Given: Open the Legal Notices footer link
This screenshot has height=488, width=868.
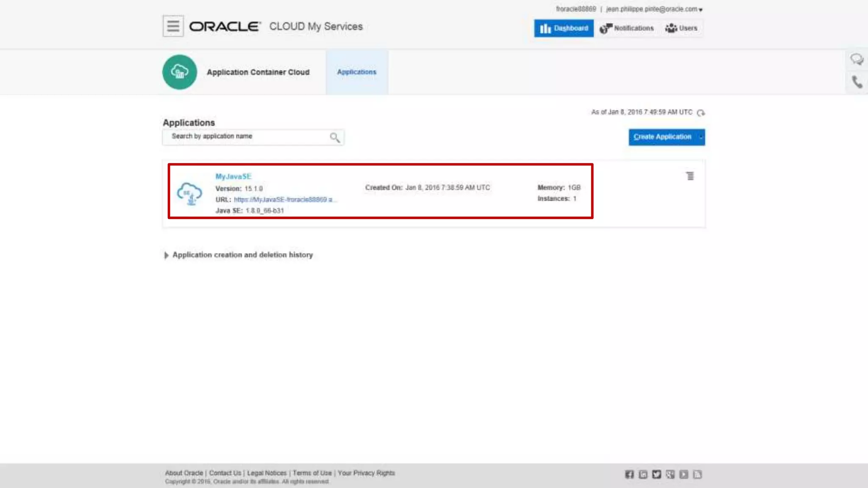Looking at the screenshot, I should (x=267, y=473).
